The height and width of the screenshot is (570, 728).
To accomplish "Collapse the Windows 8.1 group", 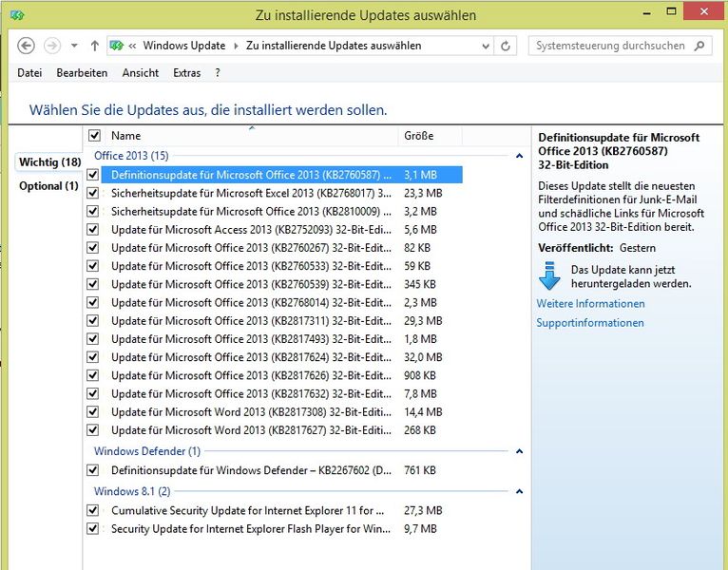I will 520,491.
